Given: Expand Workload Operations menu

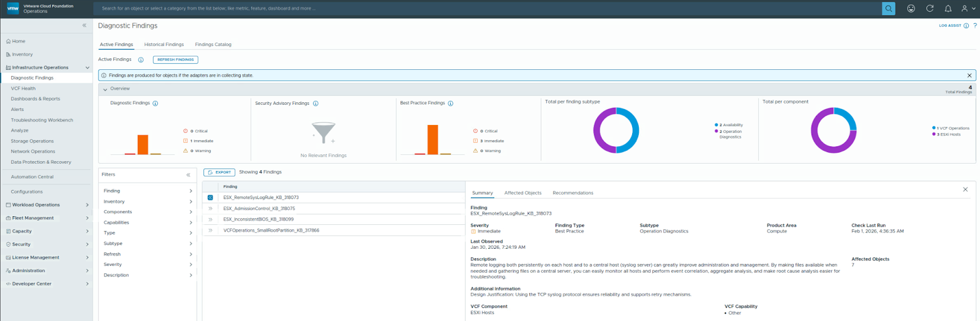Looking at the screenshot, I should pos(88,205).
